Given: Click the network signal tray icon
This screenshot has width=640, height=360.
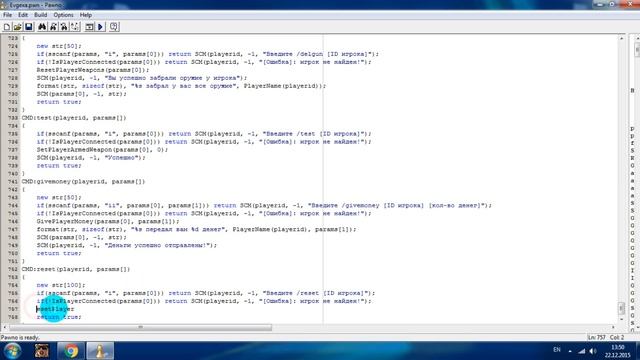Looking at the screenshot, I should click(582, 351).
